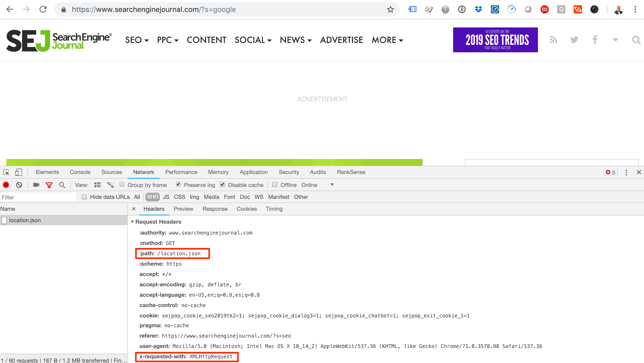
Task: Expand the SOCIAL dropdown menu
Action: 253,40
